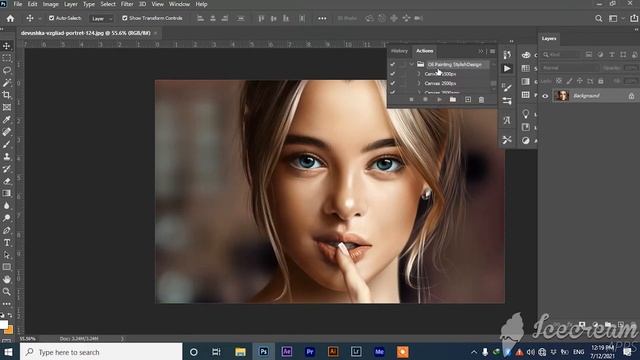Select the Brush tool
The image size is (640, 360).
7,144
